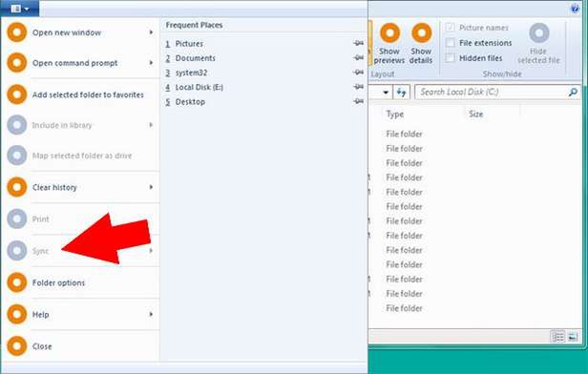Screen dimensions: 588x374
Task: Sort by the Type column header
Action: tap(395, 114)
